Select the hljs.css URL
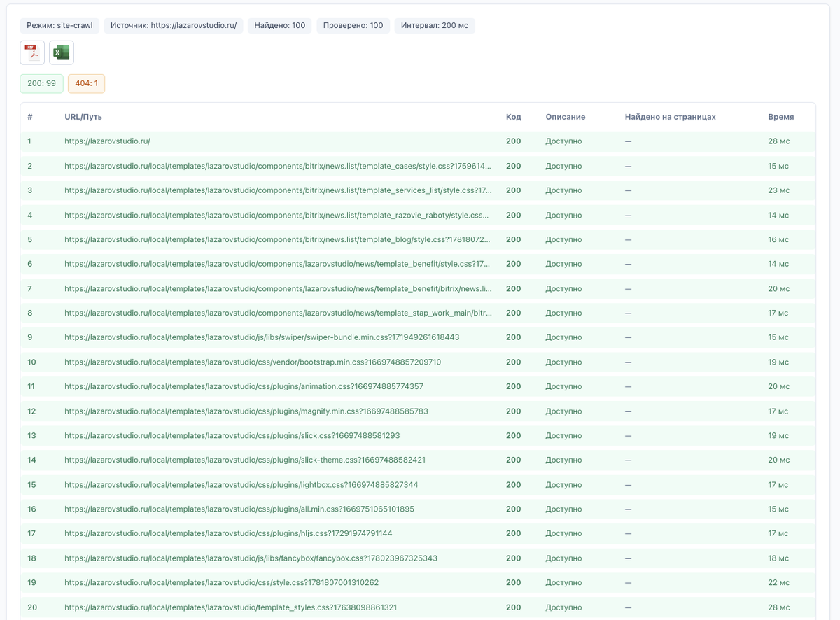840x620 pixels. tap(228, 533)
